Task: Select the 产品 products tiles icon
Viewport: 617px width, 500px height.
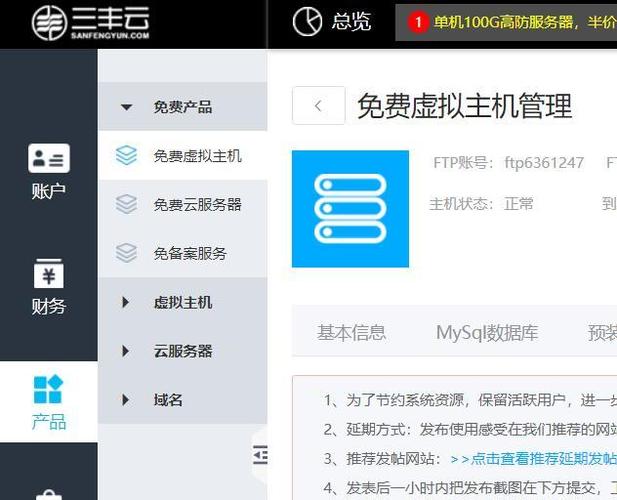Action: 48,389
